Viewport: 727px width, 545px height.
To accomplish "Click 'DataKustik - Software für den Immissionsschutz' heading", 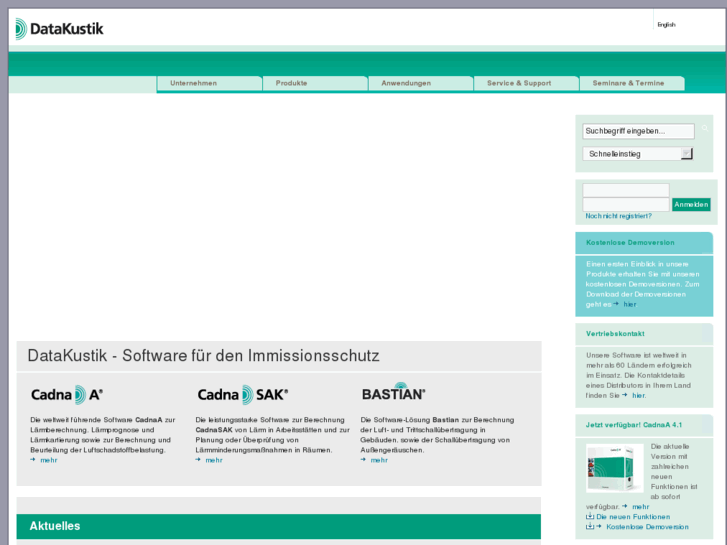I will [x=203, y=356].
